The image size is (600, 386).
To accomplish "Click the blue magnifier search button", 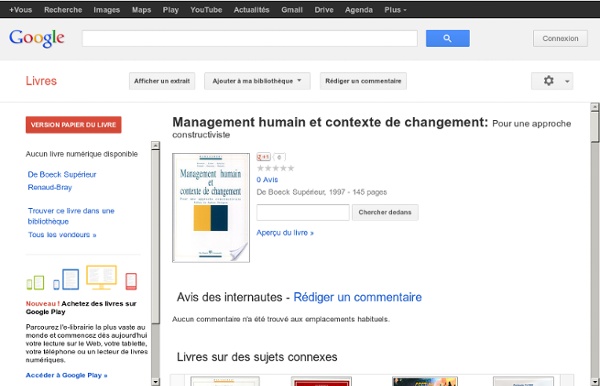I will tap(447, 38).
